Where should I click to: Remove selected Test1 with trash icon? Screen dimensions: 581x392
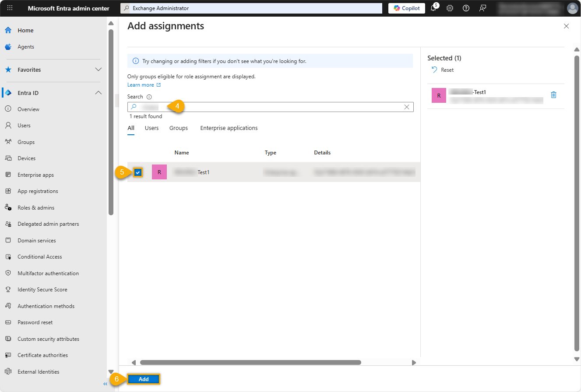553,94
